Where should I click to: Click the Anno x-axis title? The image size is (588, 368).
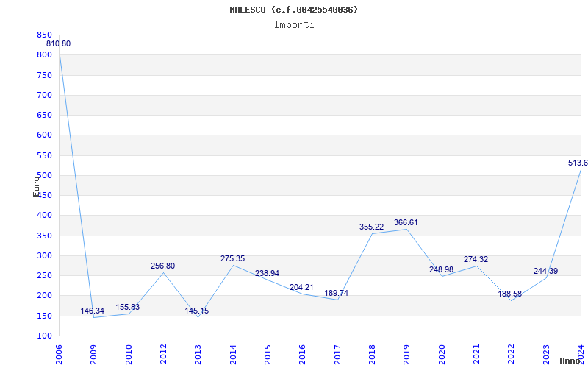(570, 361)
